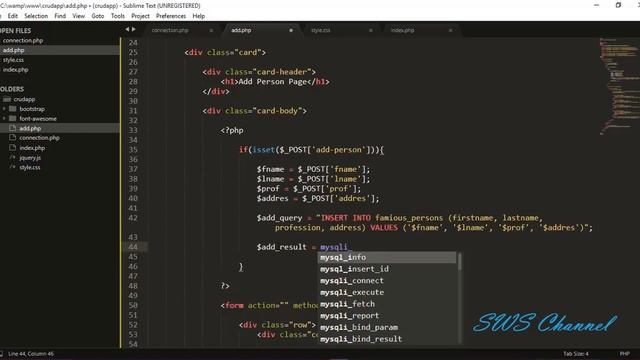Close the style.css tab
The image size is (640, 360).
tap(371, 30)
